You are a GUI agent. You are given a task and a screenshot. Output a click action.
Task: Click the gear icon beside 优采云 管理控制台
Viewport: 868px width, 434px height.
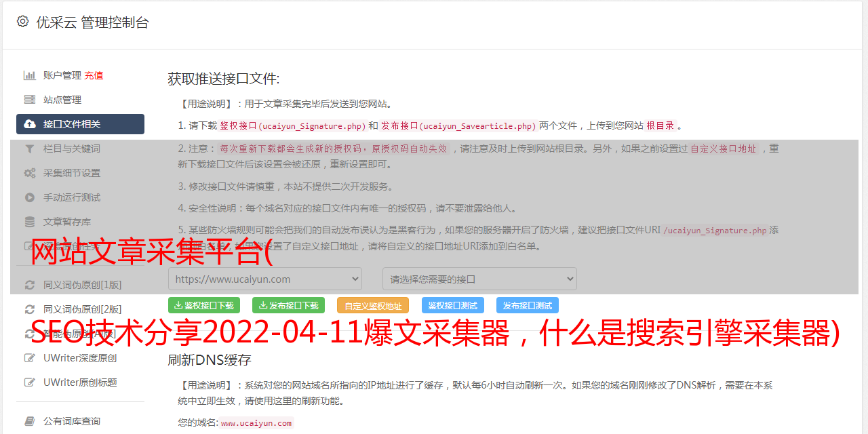click(x=22, y=22)
